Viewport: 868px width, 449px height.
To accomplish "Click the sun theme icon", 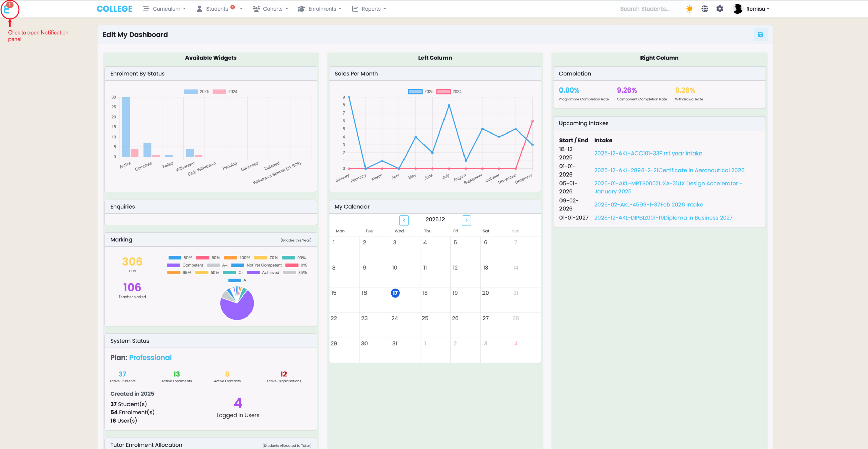I will point(689,9).
